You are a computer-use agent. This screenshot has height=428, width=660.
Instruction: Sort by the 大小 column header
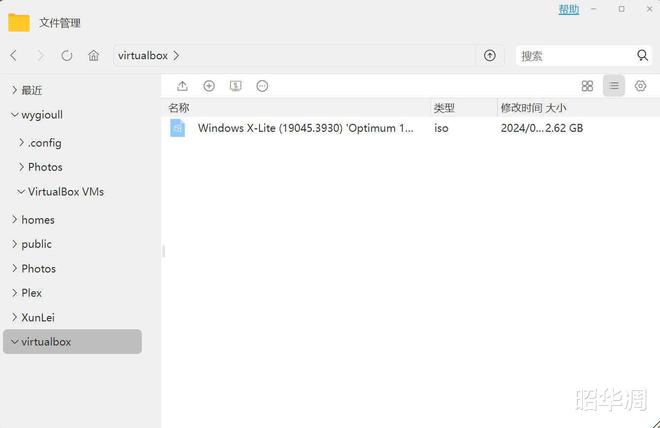556,108
